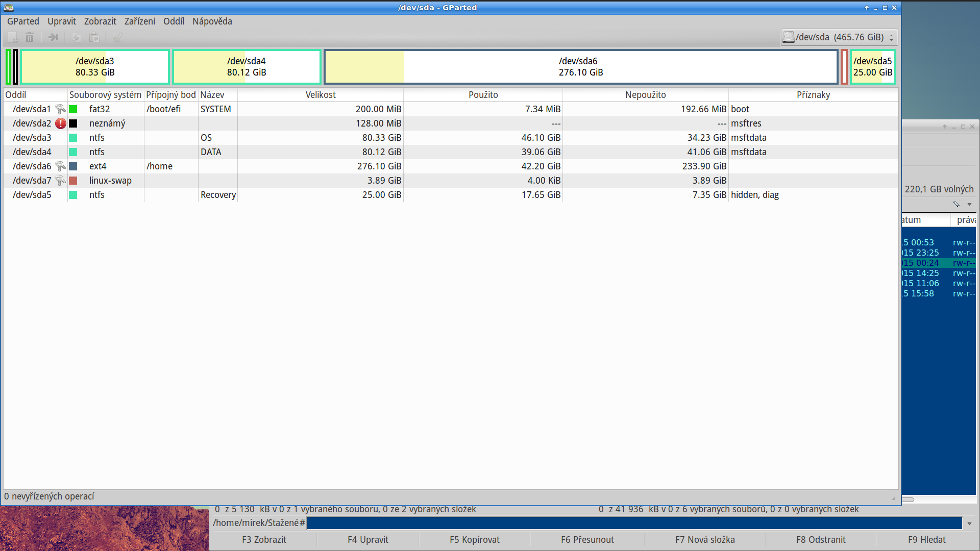
Task: Select the /dev/sda2 neznámý partition row
Action: [x=451, y=123]
